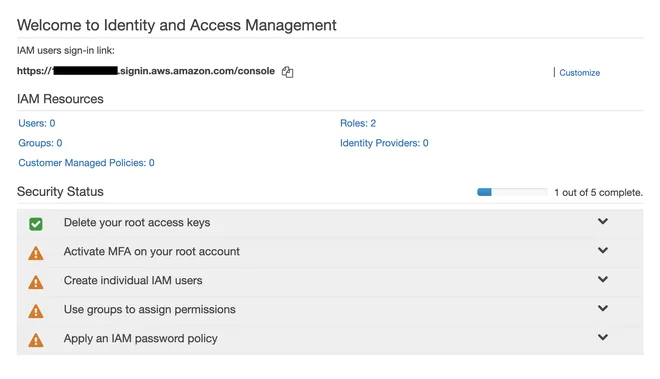
Task: Click the Security Status heading
Action: tap(60, 192)
